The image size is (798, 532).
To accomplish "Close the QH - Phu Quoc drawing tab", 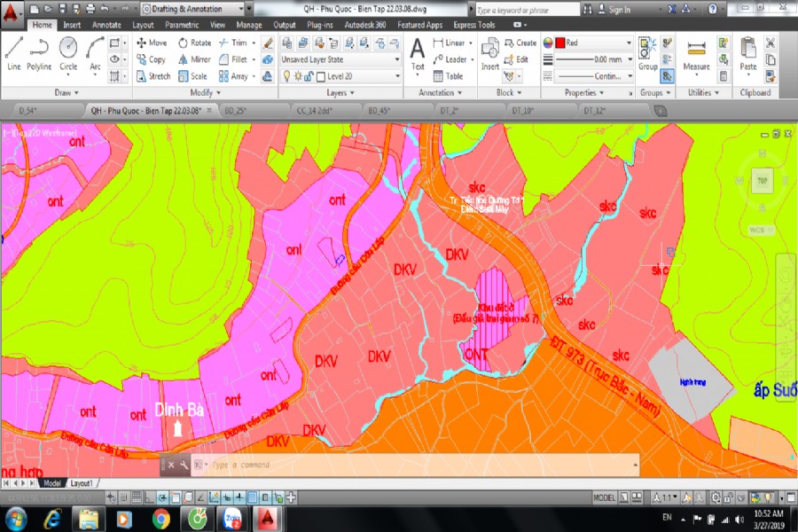I will point(209,110).
